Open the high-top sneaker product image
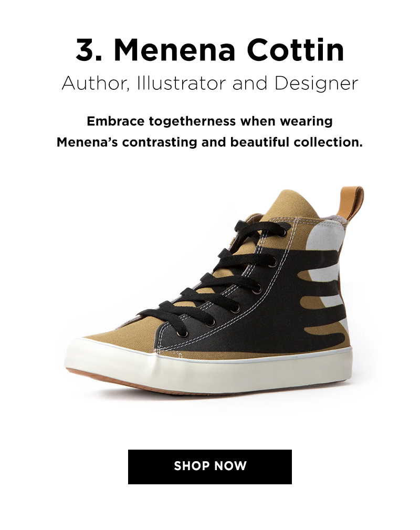Viewport: 420px width, 530px height. click(213, 290)
